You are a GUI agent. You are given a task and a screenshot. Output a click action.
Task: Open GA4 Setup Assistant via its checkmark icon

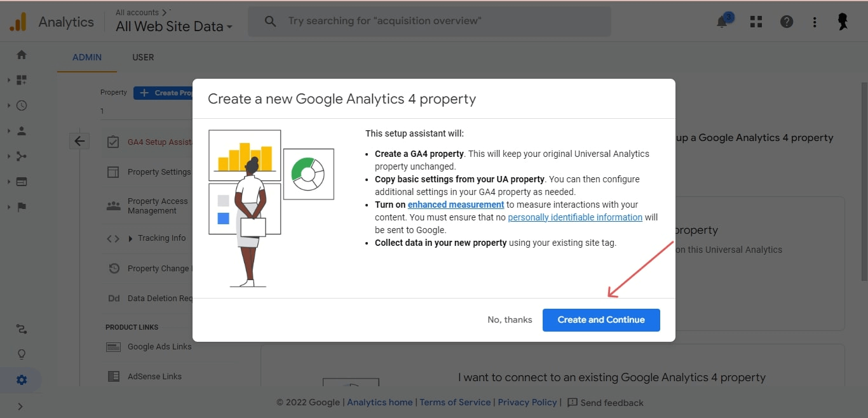coord(113,142)
